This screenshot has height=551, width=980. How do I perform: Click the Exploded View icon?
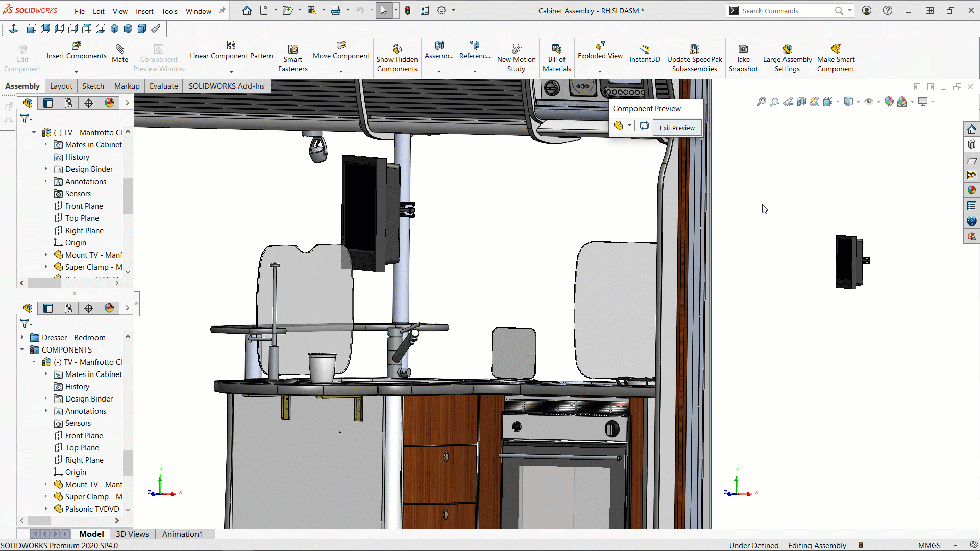pyautogui.click(x=600, y=45)
